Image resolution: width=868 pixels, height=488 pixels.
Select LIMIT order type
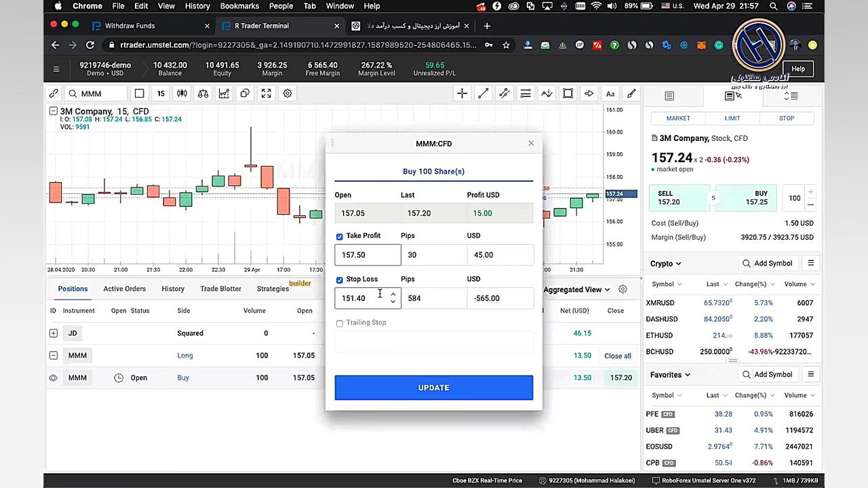[x=732, y=118]
